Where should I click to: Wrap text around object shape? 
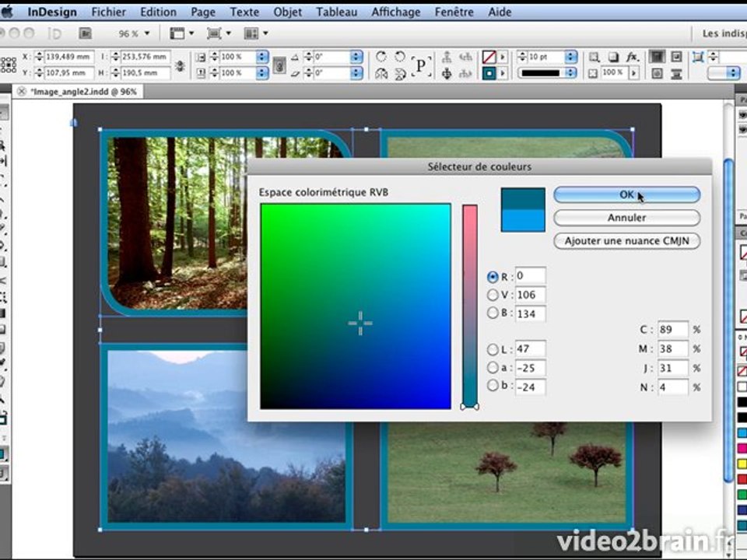[658, 73]
